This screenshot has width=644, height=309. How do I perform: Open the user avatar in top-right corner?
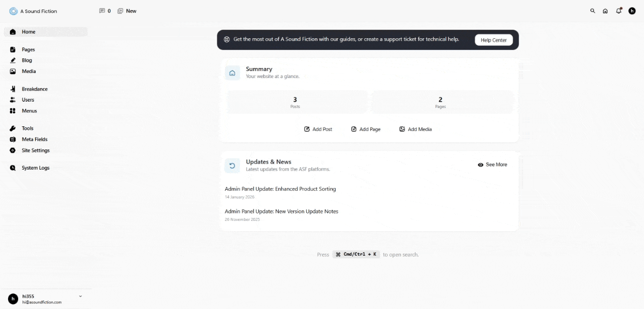(632, 11)
